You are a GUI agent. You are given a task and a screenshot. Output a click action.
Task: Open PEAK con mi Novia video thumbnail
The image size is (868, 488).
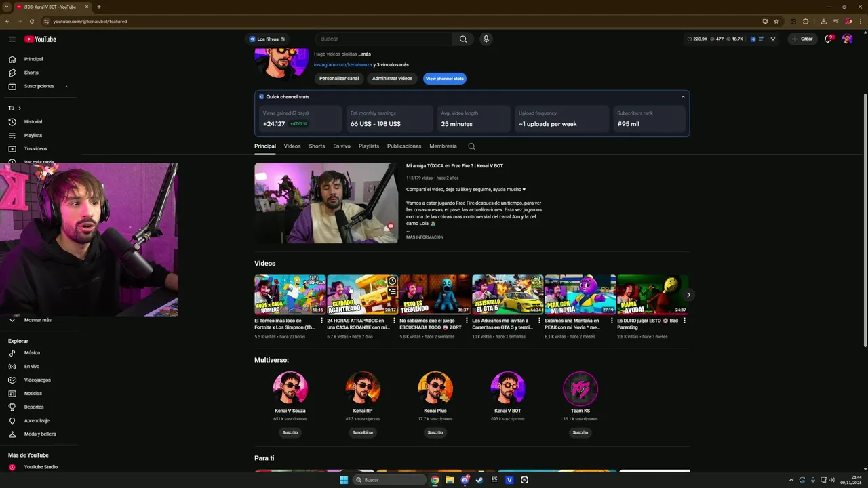point(580,294)
